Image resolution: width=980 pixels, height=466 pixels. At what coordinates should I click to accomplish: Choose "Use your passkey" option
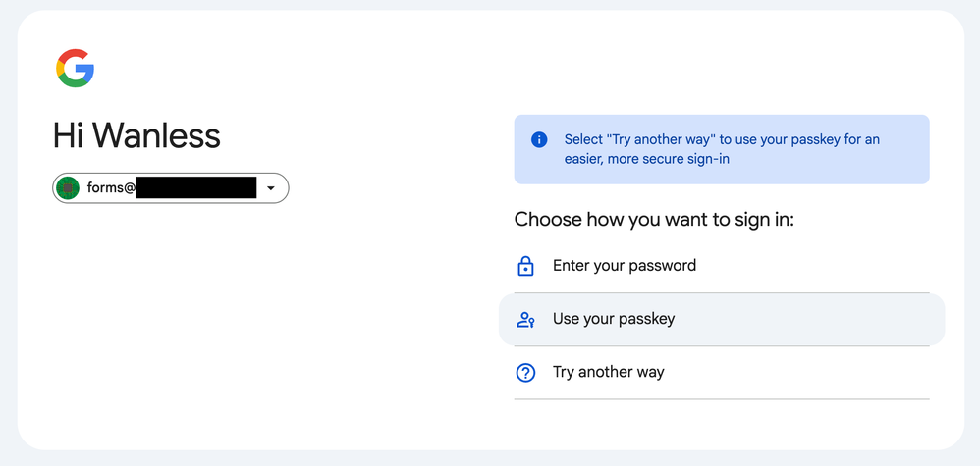[613, 319]
